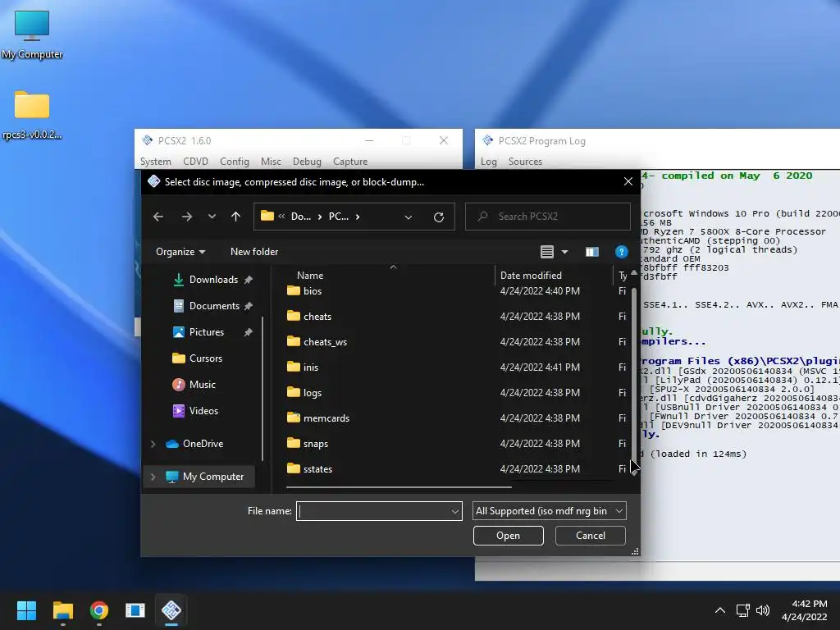Open the volume speaker tray icon

(763, 610)
